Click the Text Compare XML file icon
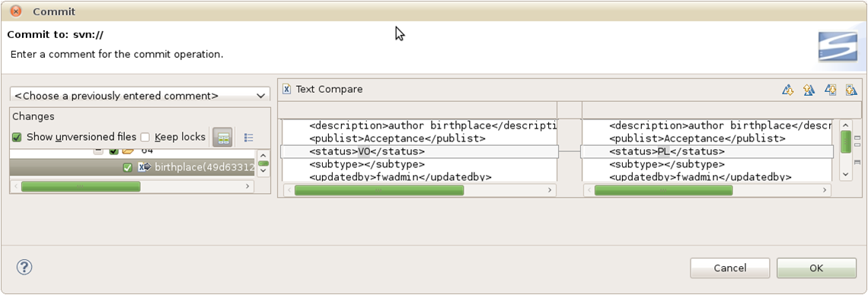The height and width of the screenshot is (295, 868). [x=286, y=89]
